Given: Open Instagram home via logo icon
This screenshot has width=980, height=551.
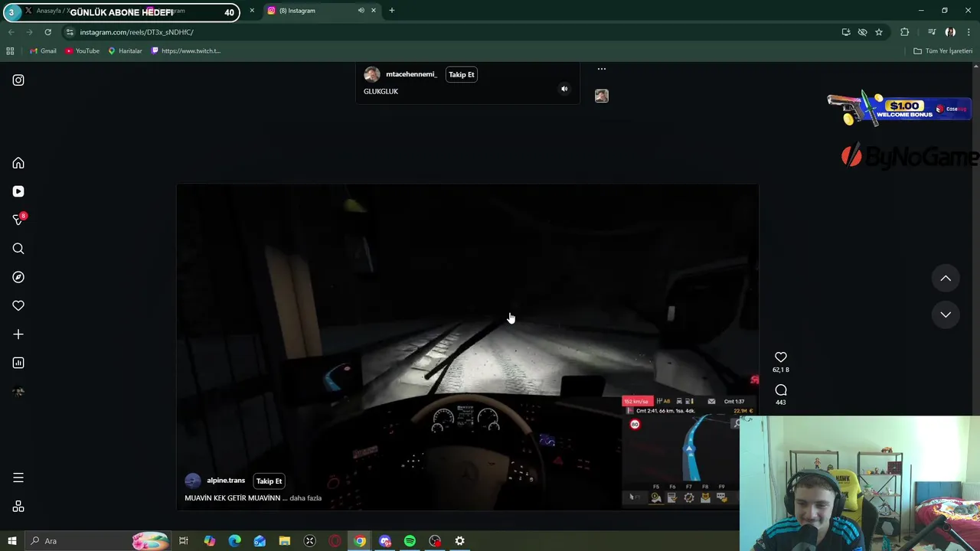Looking at the screenshot, I should click(18, 80).
